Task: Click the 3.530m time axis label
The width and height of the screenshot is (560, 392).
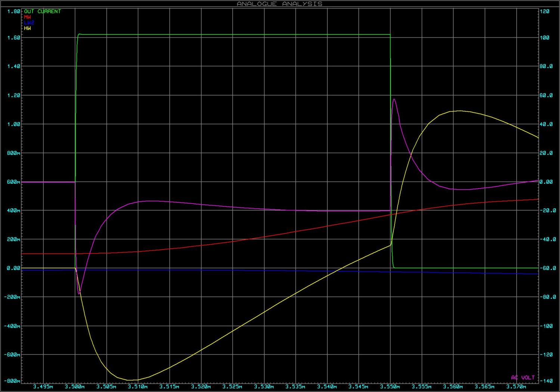Action: pyautogui.click(x=264, y=387)
